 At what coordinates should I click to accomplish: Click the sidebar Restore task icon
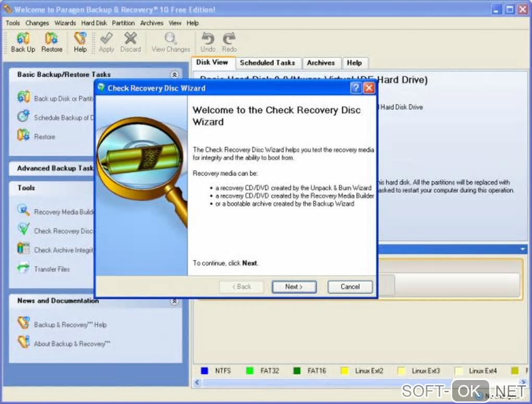click(23, 135)
